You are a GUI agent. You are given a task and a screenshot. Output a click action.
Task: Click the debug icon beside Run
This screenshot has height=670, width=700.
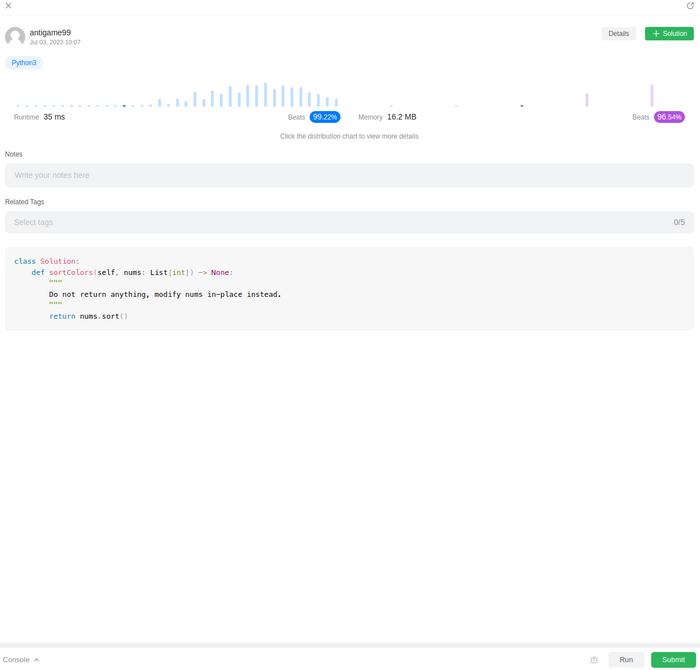coord(594,660)
